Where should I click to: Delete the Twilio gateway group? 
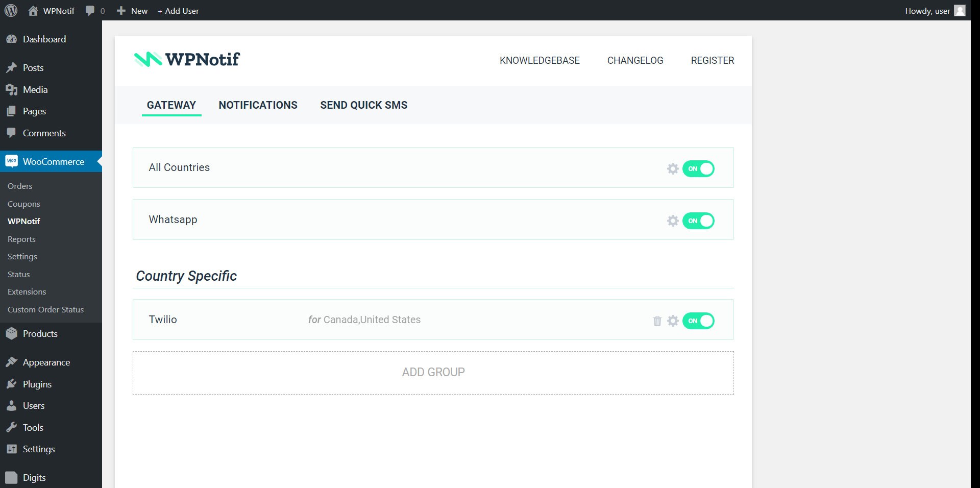(656, 321)
